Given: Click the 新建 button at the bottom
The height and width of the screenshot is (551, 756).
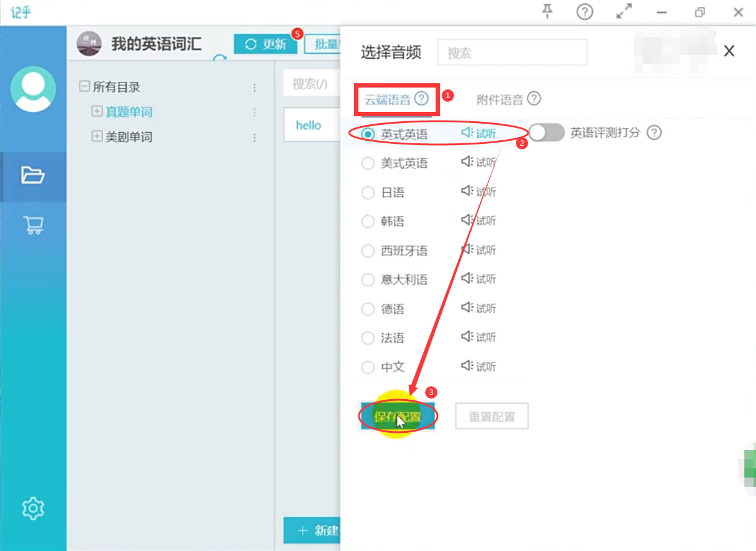Looking at the screenshot, I should (312, 530).
